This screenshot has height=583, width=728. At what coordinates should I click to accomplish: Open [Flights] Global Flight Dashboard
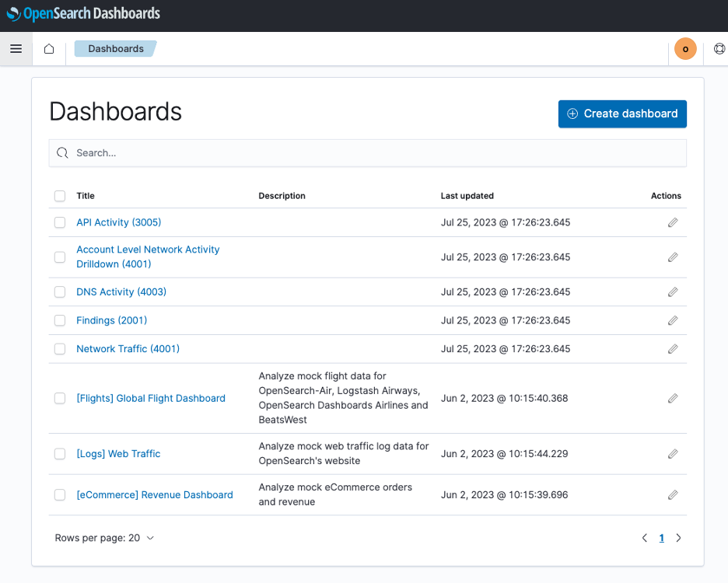click(x=151, y=398)
